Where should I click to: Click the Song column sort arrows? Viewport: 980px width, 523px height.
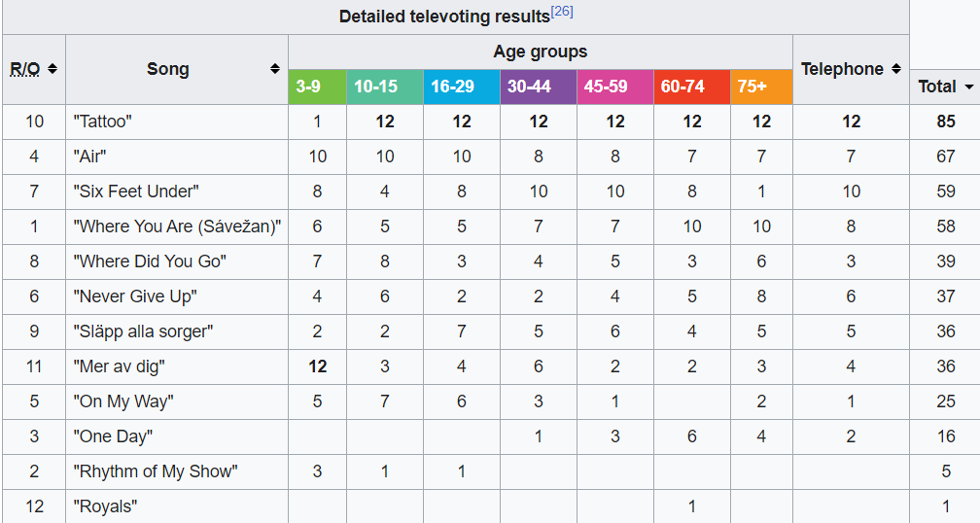point(275,69)
